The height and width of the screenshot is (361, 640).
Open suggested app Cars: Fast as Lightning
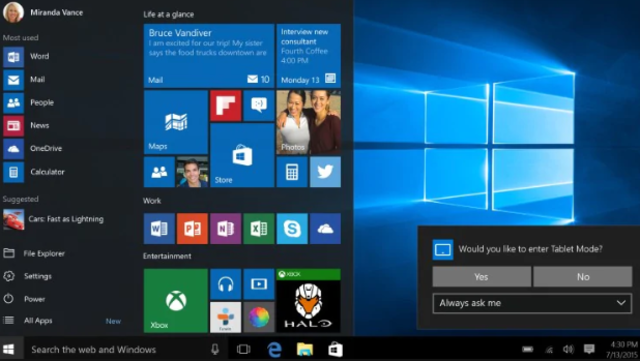(53, 219)
